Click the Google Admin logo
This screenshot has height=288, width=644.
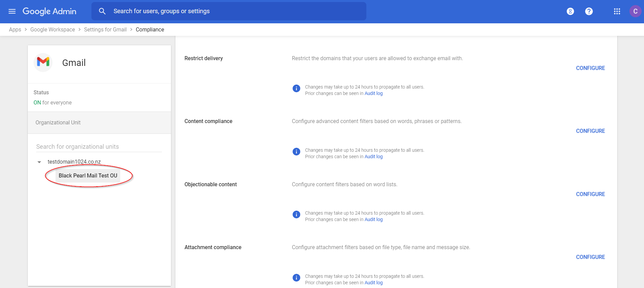49,11
